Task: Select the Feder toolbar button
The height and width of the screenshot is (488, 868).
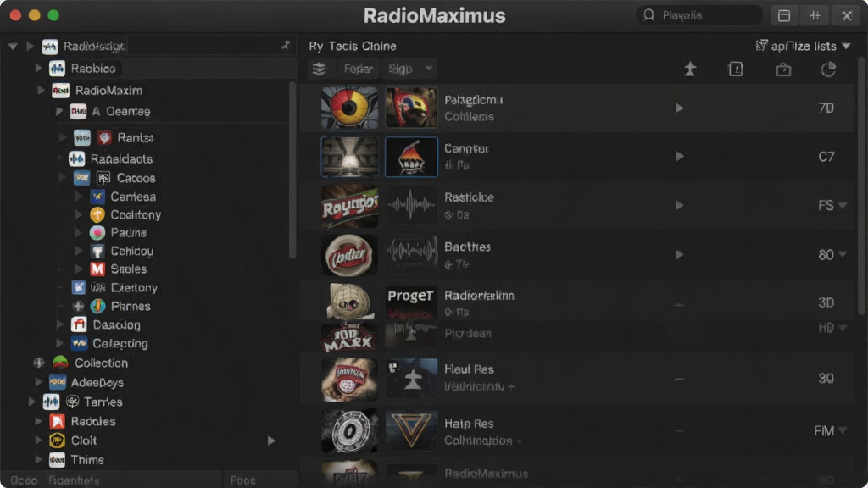Action: [358, 69]
